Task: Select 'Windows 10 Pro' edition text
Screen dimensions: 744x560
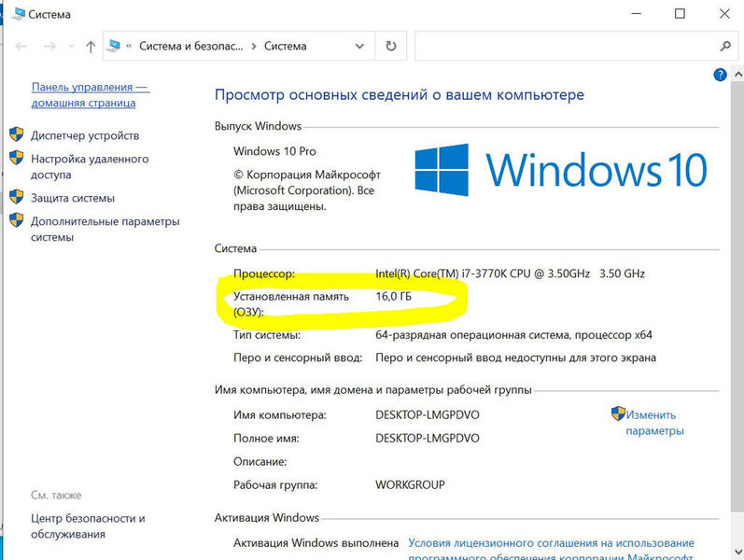Action: tap(274, 151)
